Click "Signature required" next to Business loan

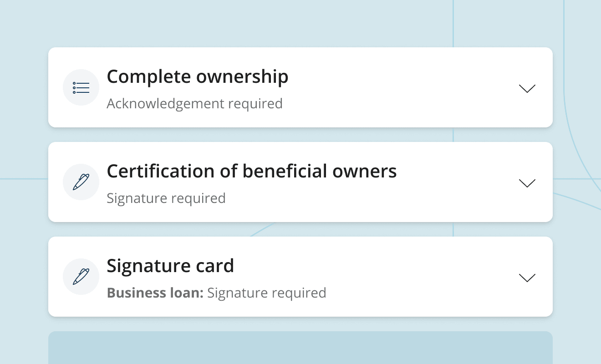(266, 293)
